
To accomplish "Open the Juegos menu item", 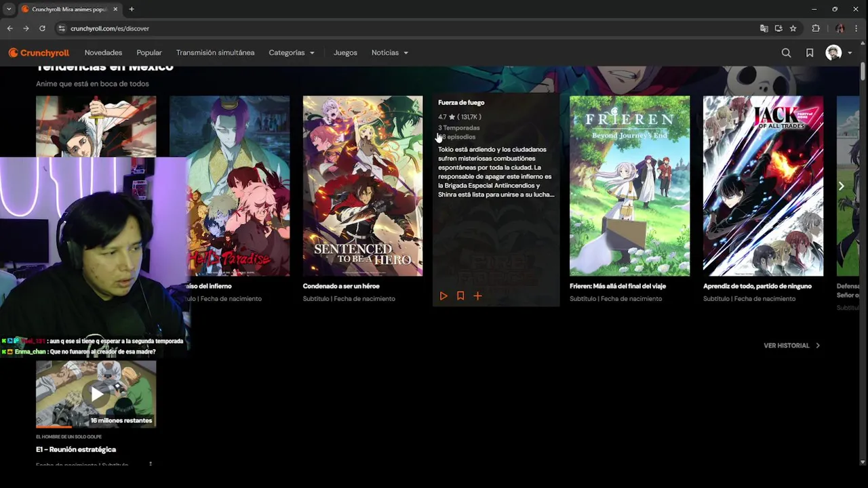I will coord(345,53).
